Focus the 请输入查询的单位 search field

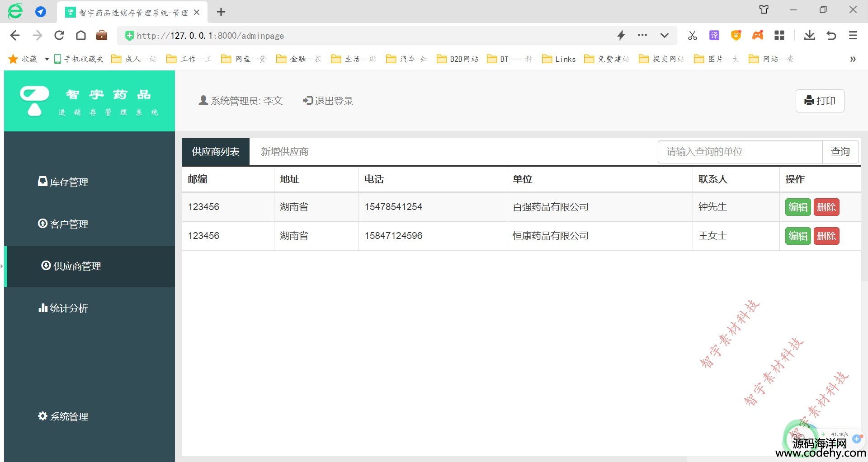740,152
